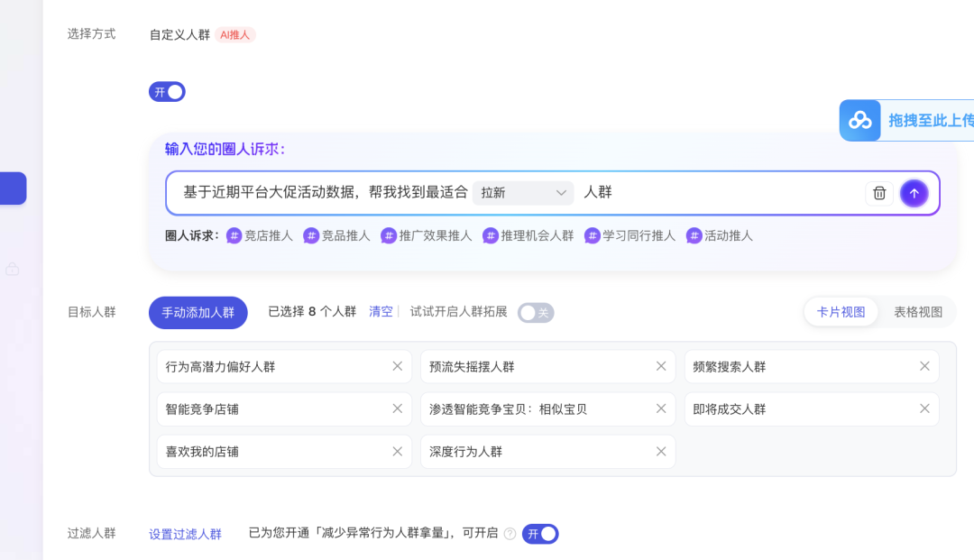Click the 频繁搜索人群 card text
Image resolution: width=974 pixels, height=560 pixels.
[x=730, y=367]
